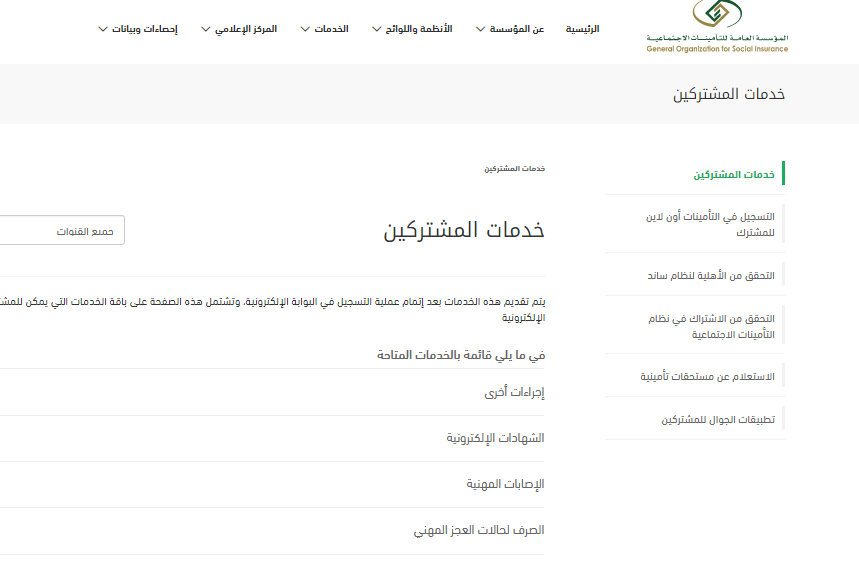Expand الخدمات navigation dropdown
This screenshot has width=859, height=567.
click(331, 29)
